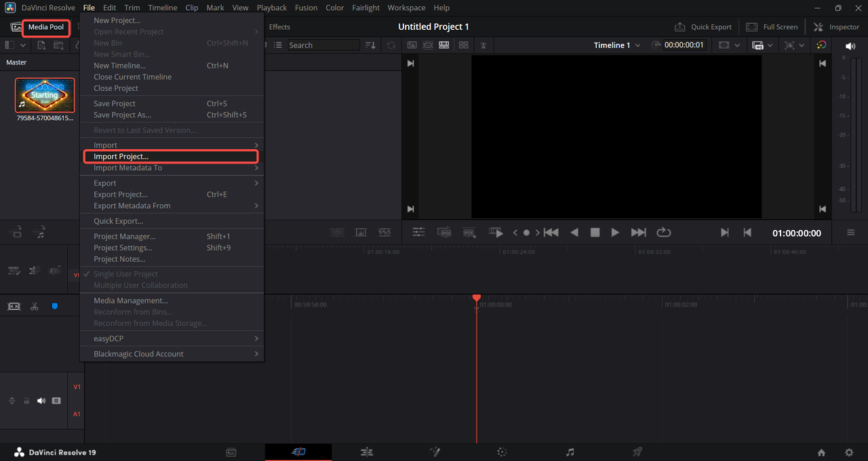The image size is (868, 461).
Task: Toggle the Effects panel
Action: [x=279, y=27]
